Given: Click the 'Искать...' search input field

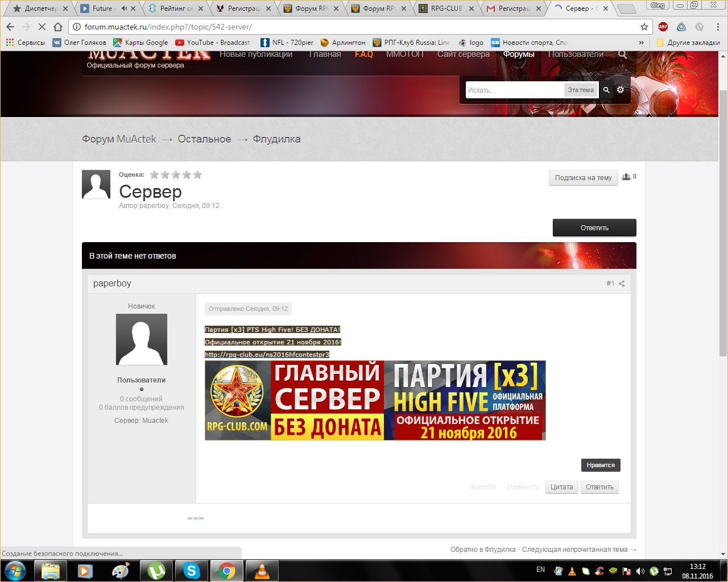Looking at the screenshot, I should coord(514,90).
